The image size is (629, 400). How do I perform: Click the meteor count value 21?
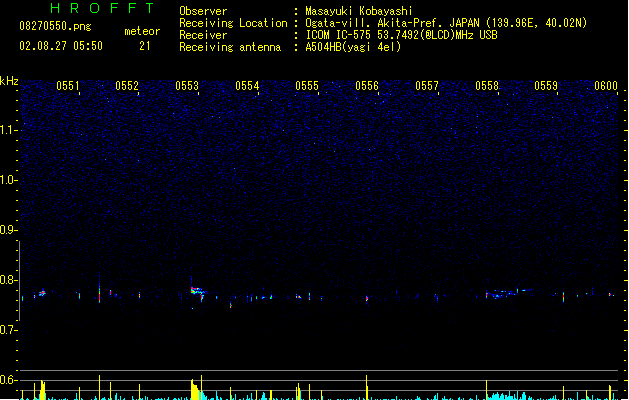point(144,46)
